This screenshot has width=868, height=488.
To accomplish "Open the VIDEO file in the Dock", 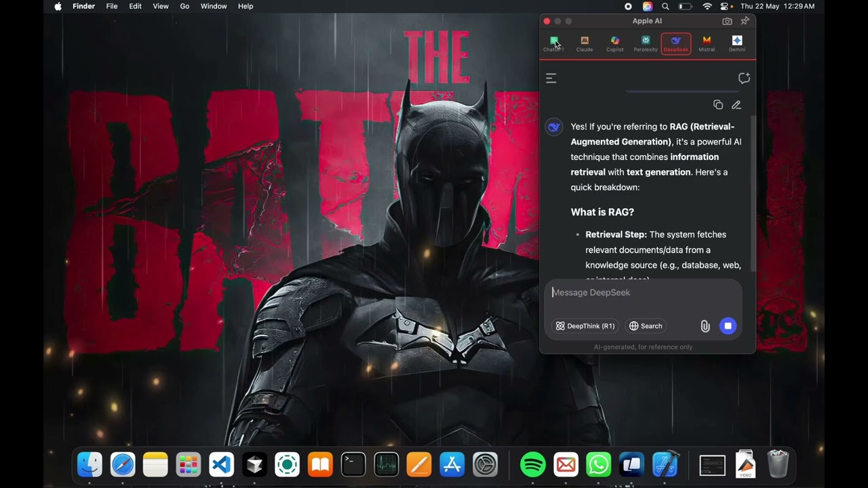I will point(745,464).
